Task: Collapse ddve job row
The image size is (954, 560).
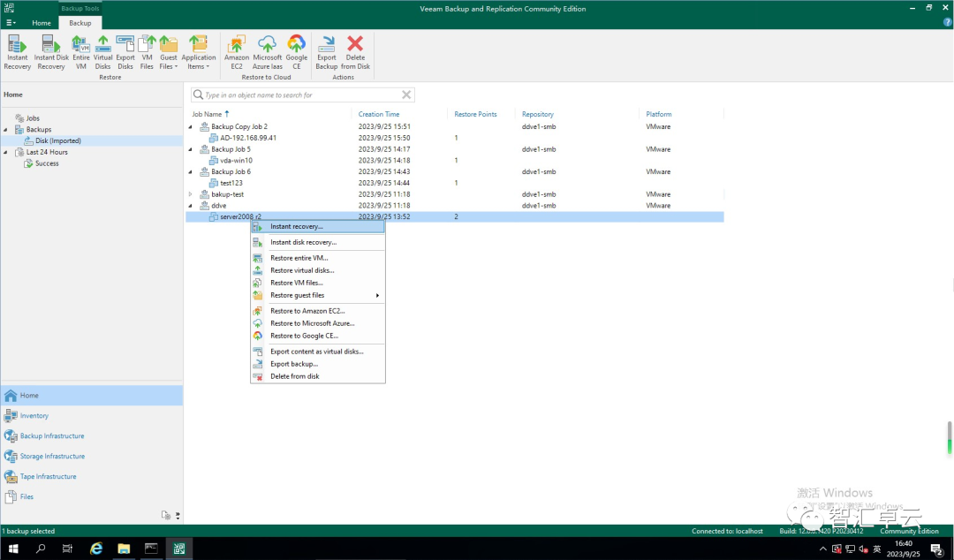Action: 191,206
